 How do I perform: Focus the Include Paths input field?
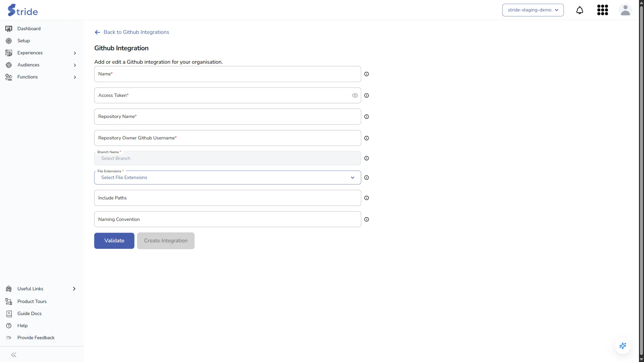click(x=227, y=198)
